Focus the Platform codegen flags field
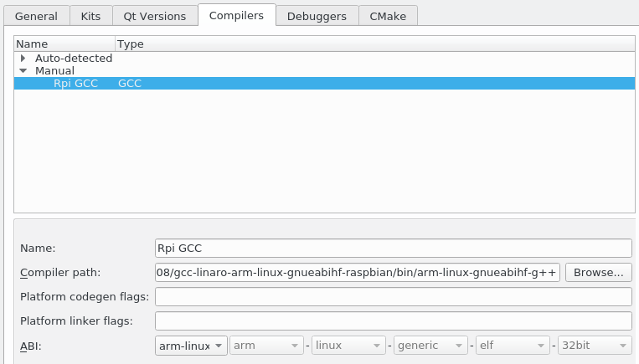This screenshot has width=639, height=364. [393, 296]
